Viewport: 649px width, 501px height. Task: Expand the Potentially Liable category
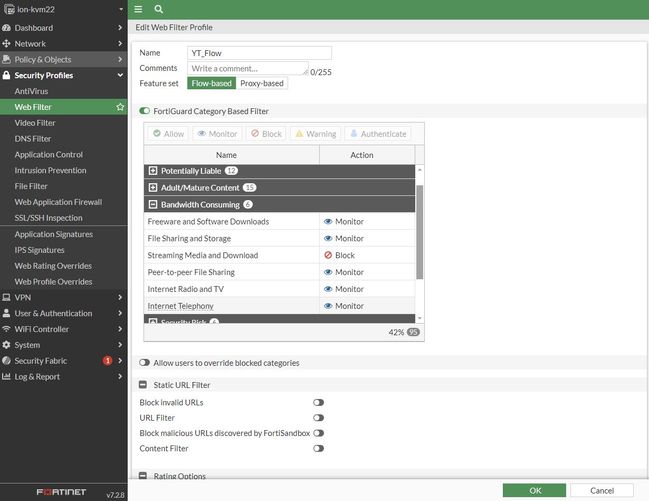(153, 171)
